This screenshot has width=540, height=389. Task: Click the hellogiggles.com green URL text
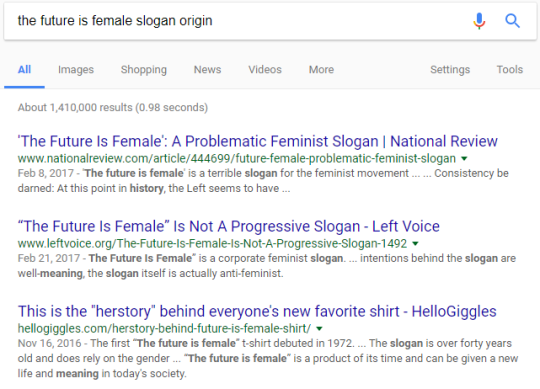164,328
